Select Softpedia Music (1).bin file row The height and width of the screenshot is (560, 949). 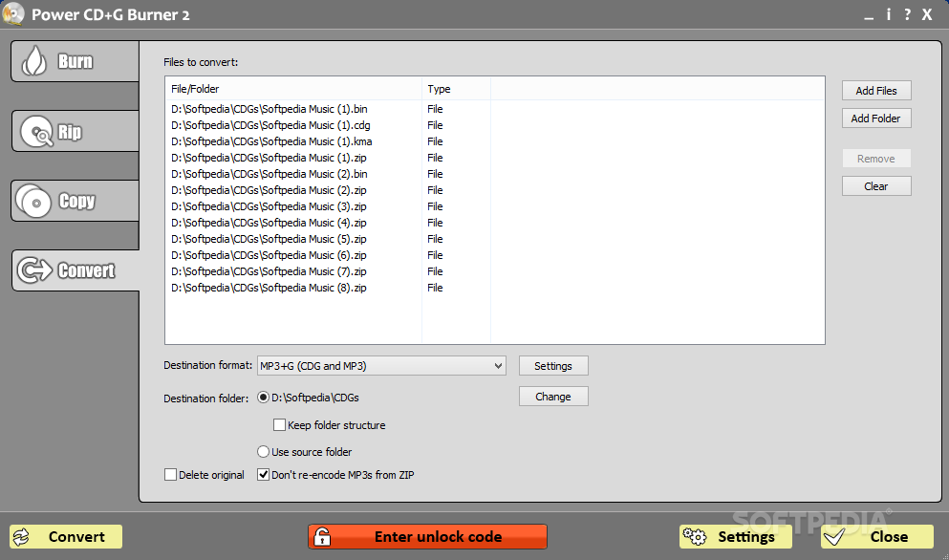click(494, 109)
